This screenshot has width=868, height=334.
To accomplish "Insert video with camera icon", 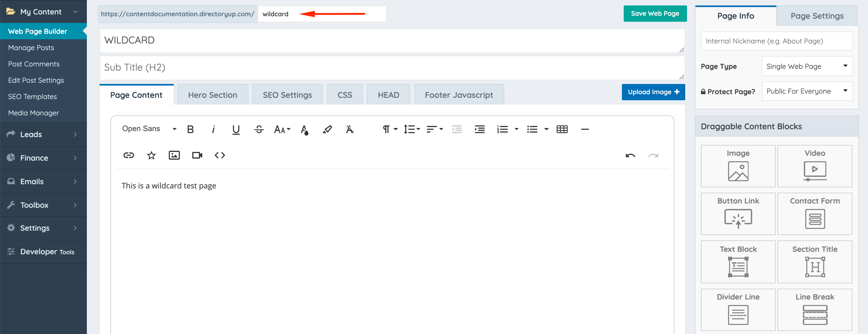I will (x=197, y=155).
